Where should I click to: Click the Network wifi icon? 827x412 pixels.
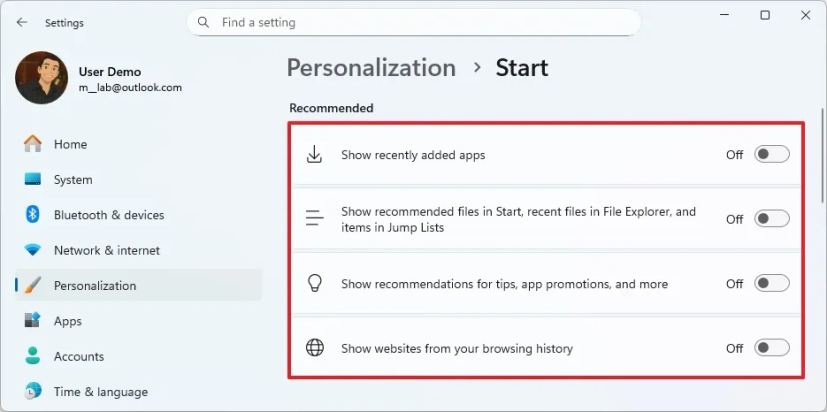click(33, 250)
